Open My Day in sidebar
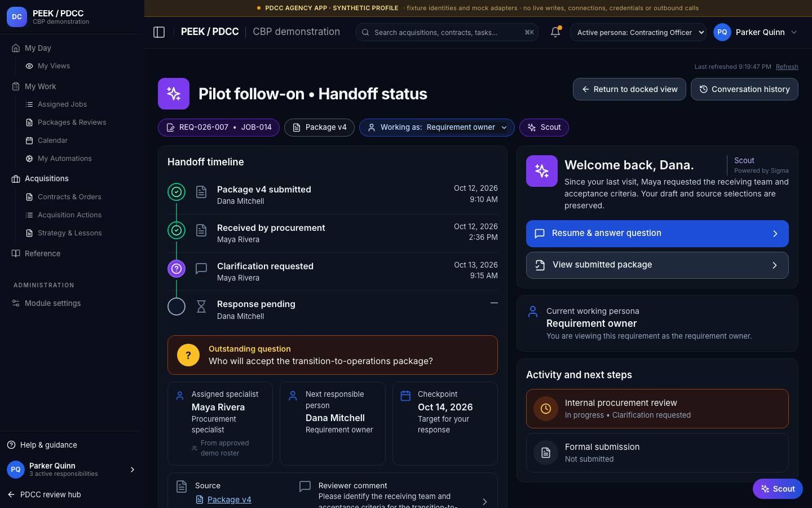The height and width of the screenshot is (508, 812). coord(38,48)
